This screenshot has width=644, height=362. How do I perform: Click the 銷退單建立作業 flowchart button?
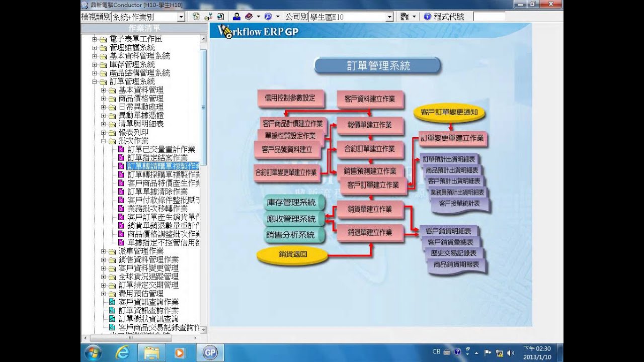click(x=369, y=233)
